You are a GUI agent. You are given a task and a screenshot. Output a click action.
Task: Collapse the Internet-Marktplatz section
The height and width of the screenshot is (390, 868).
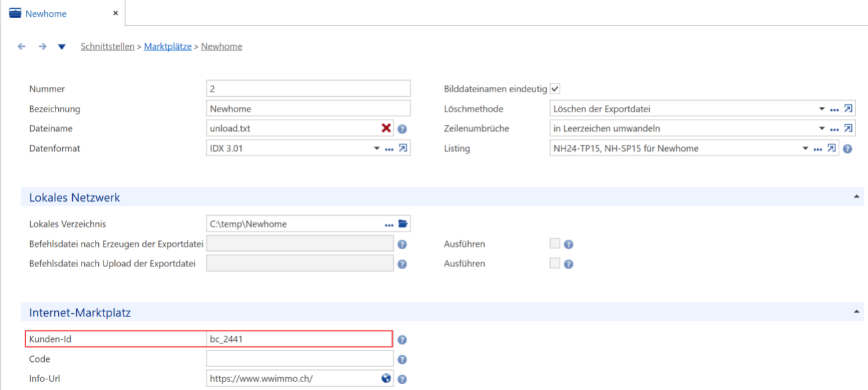[857, 312]
